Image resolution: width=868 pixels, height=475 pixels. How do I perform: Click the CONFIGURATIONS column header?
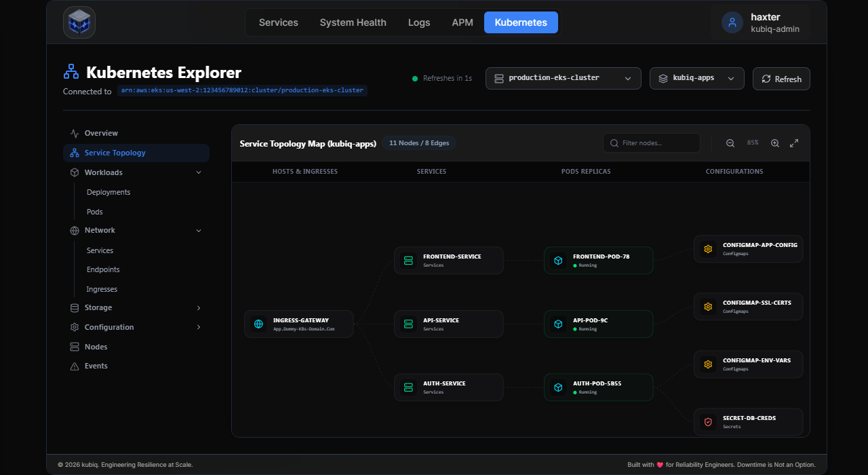coord(734,172)
